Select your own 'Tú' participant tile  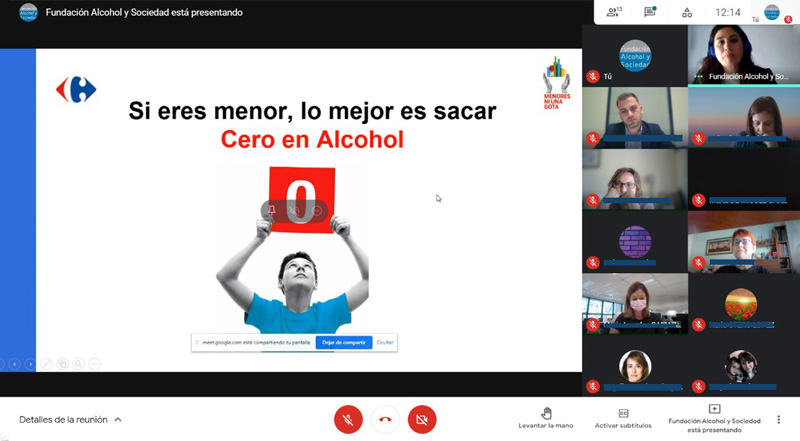[x=635, y=55]
